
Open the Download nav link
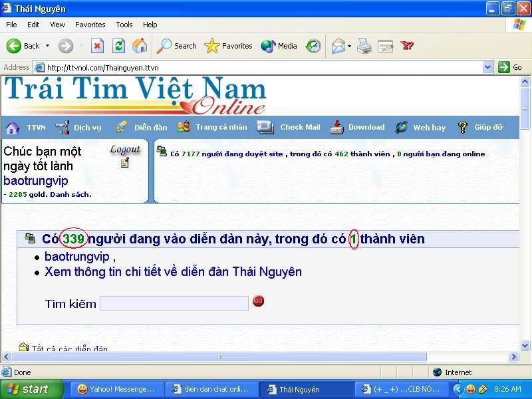coord(366,127)
